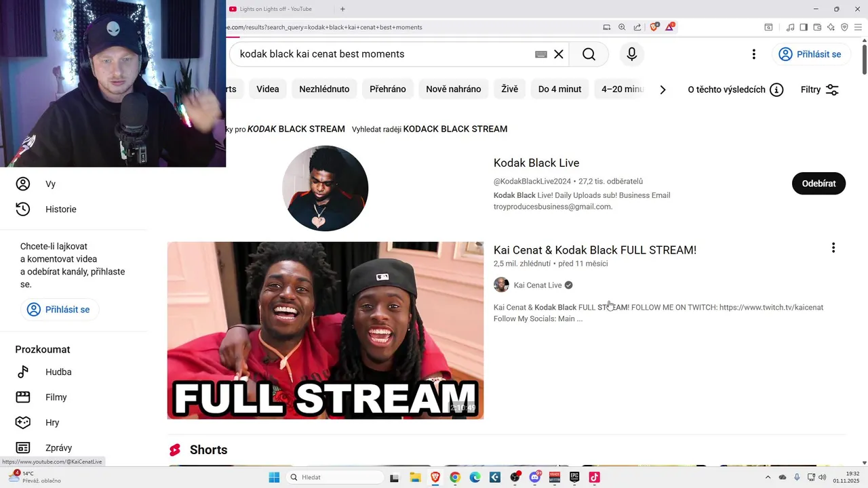Open Kodak Black Live channel avatar

(325, 188)
